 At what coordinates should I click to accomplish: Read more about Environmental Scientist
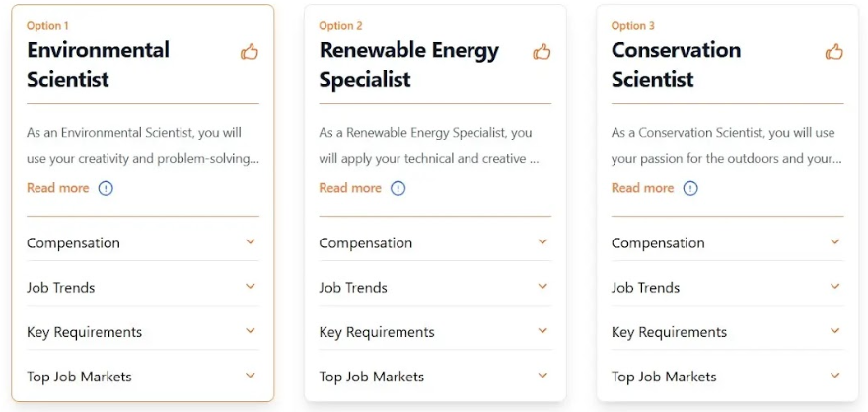tap(57, 188)
